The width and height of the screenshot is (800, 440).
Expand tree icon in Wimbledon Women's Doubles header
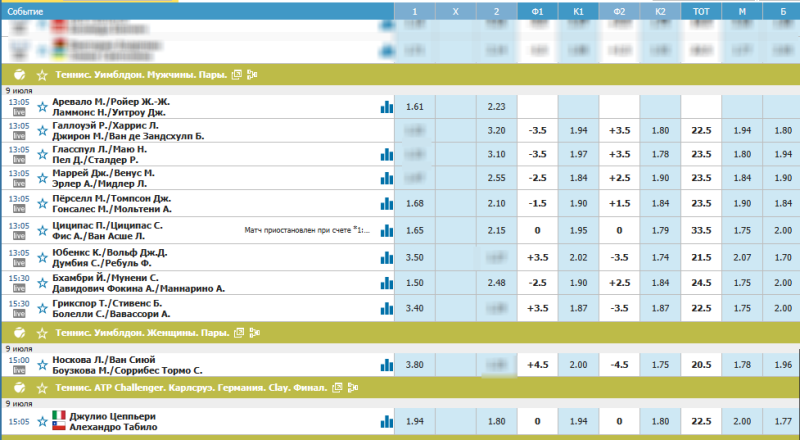coord(253,332)
